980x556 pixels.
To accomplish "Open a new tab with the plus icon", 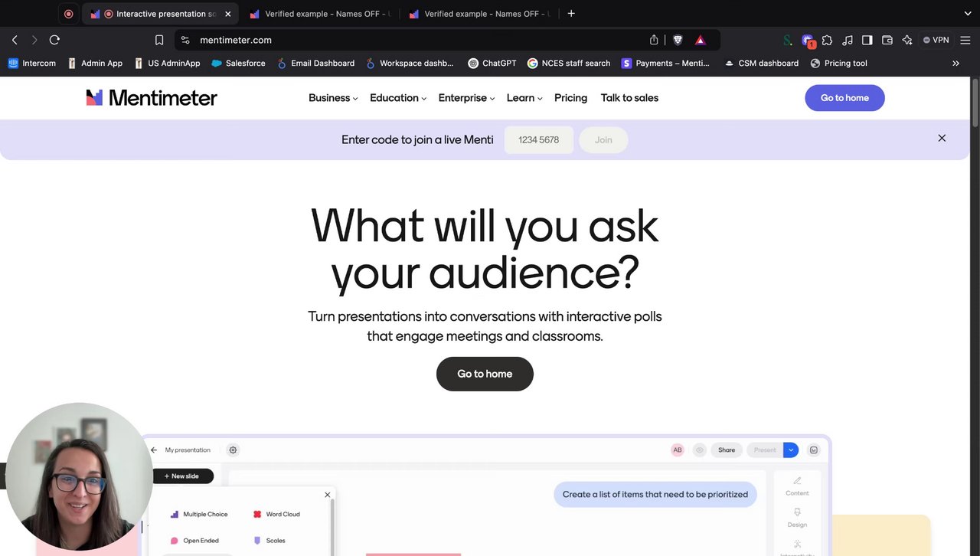I will [571, 14].
